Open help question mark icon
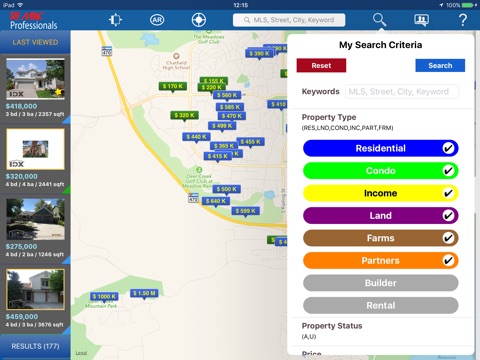 pos(463,20)
